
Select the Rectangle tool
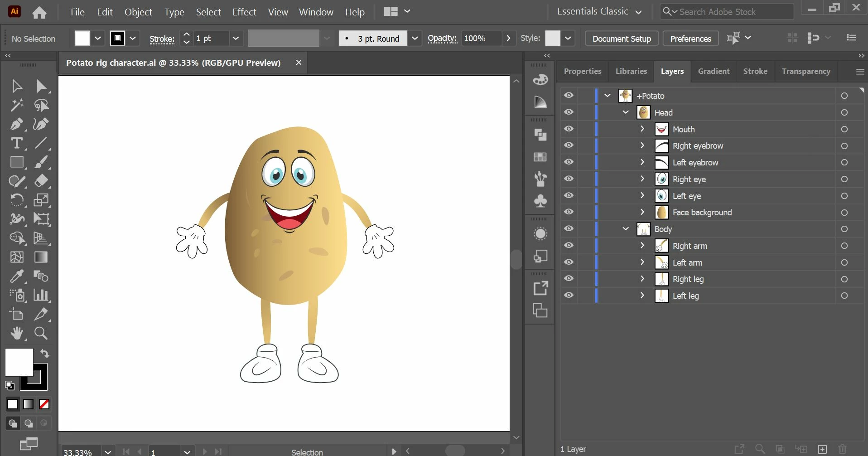click(17, 162)
